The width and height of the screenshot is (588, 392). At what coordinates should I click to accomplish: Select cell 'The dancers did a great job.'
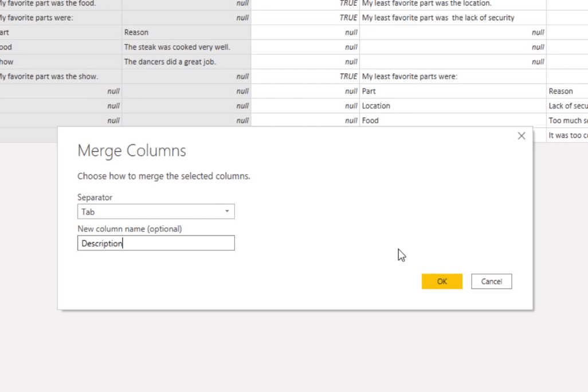pos(186,61)
